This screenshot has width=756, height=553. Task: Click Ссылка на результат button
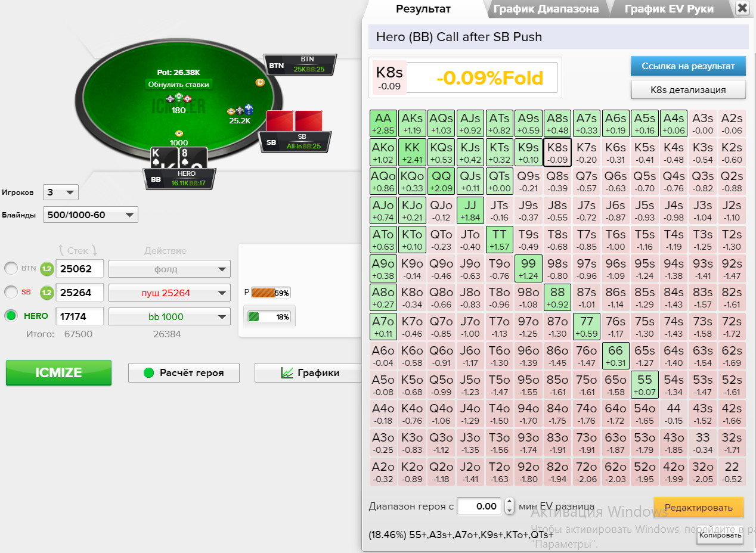tap(688, 66)
